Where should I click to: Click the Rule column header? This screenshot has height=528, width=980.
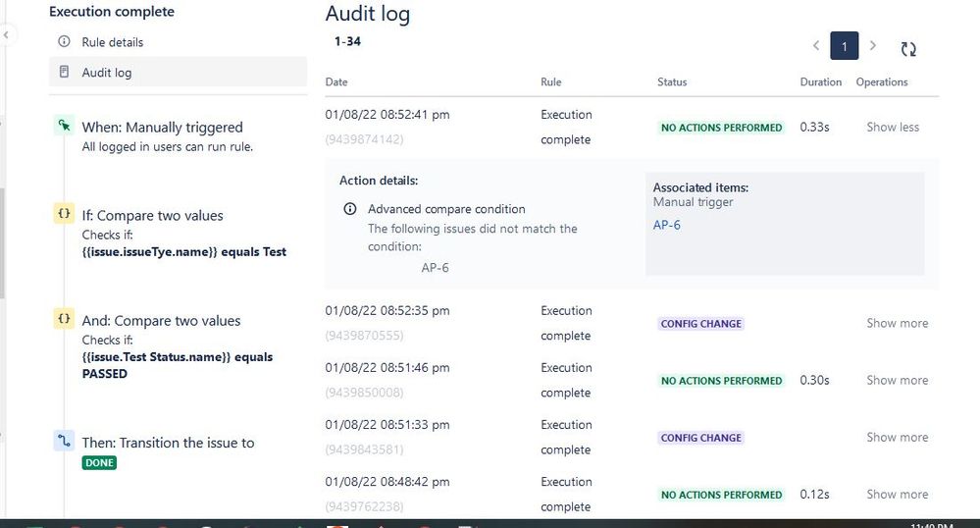[550, 82]
